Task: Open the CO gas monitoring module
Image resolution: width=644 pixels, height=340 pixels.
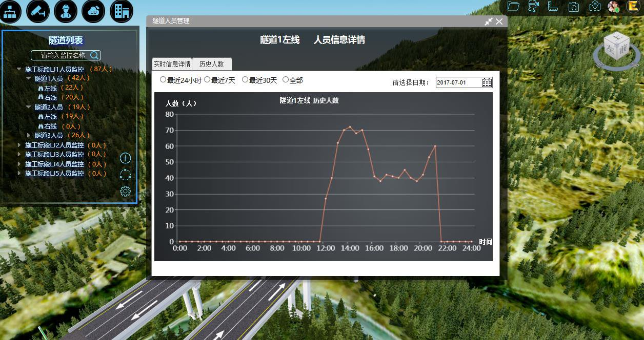Action: [x=93, y=11]
